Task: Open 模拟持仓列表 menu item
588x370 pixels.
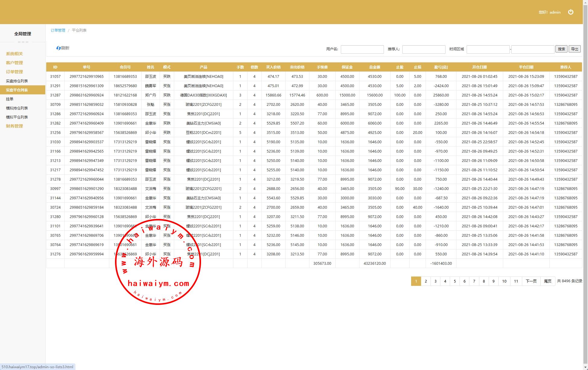Action: [17, 108]
